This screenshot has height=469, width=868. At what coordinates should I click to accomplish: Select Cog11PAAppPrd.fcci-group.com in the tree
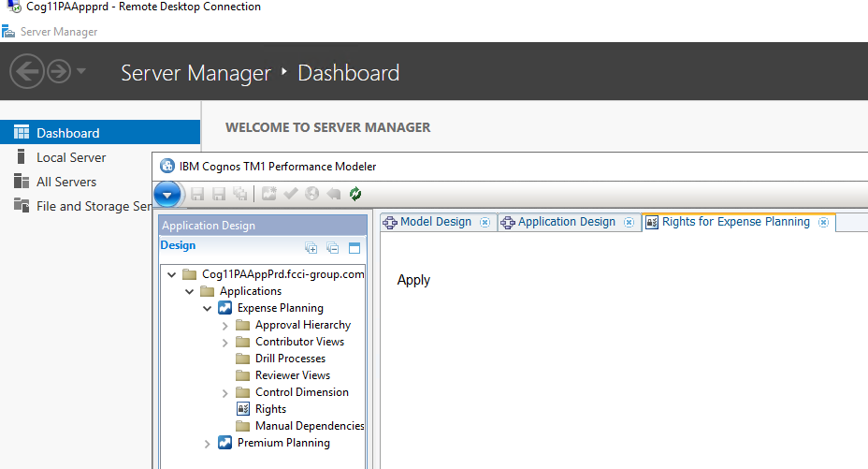282,274
